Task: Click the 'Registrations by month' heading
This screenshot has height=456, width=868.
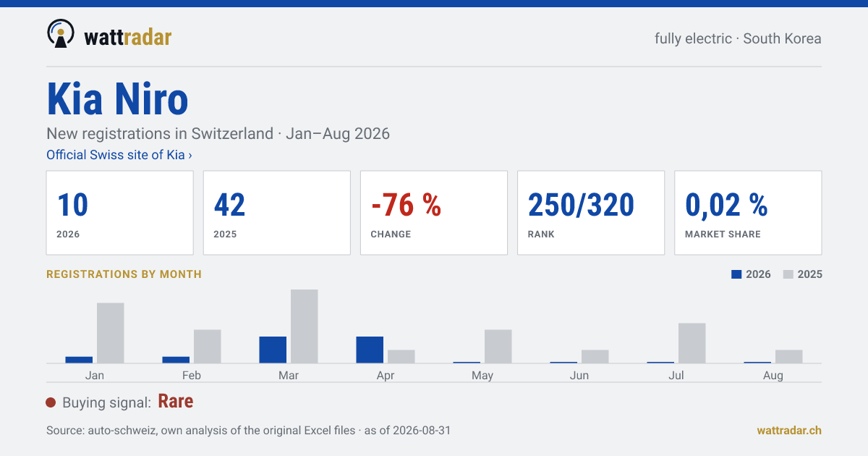Action: [124, 274]
